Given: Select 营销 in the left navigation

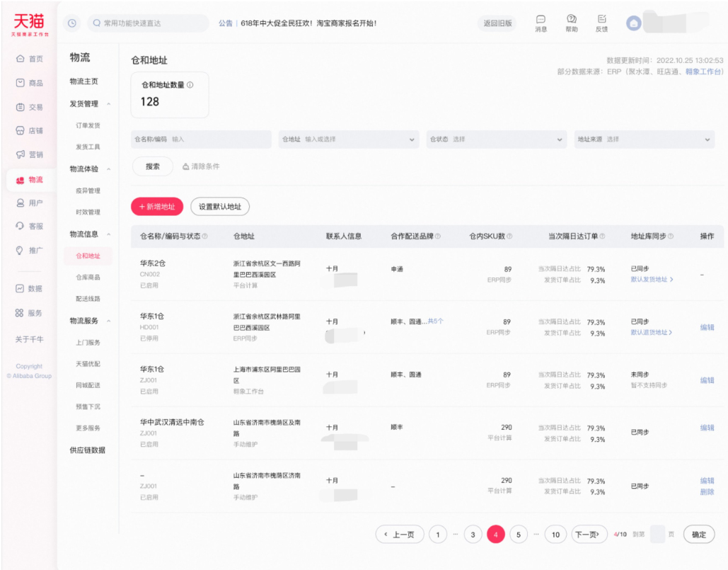Looking at the screenshot, I should coord(30,154).
